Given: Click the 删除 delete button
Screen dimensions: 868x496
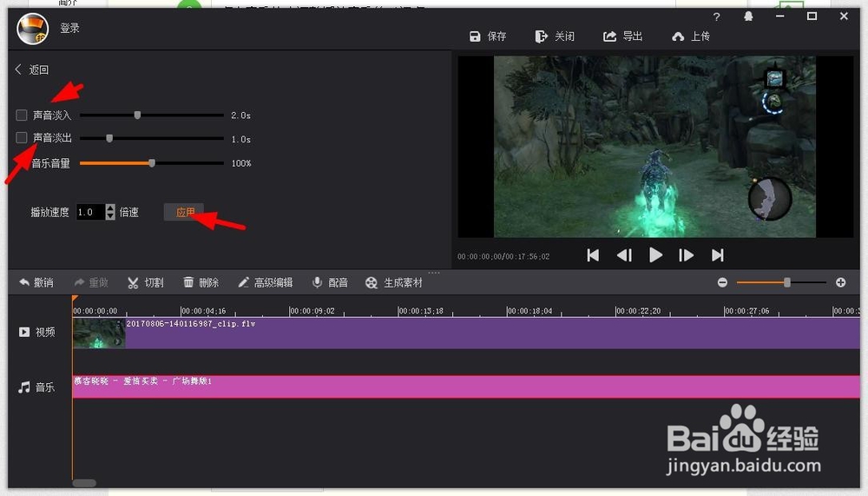Looking at the screenshot, I should tap(201, 282).
